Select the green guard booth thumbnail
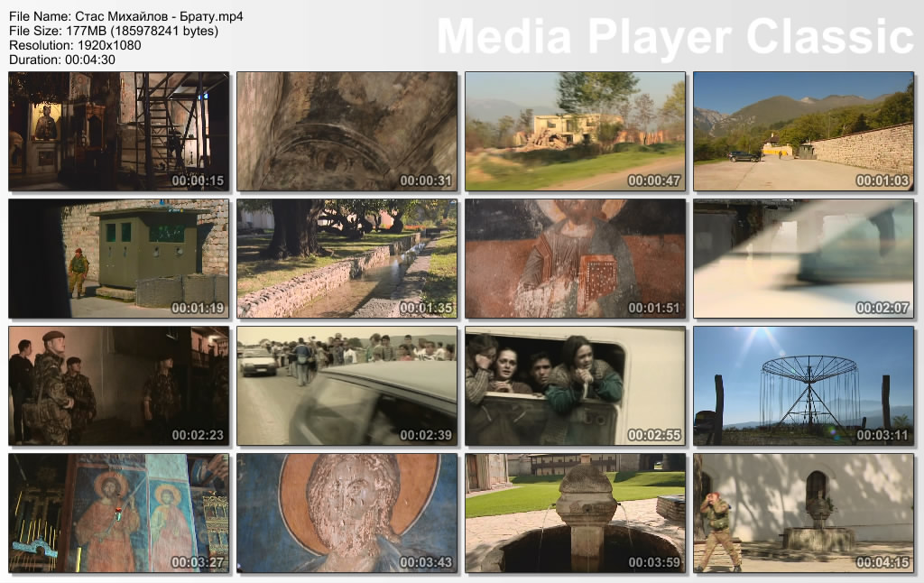 118,258
